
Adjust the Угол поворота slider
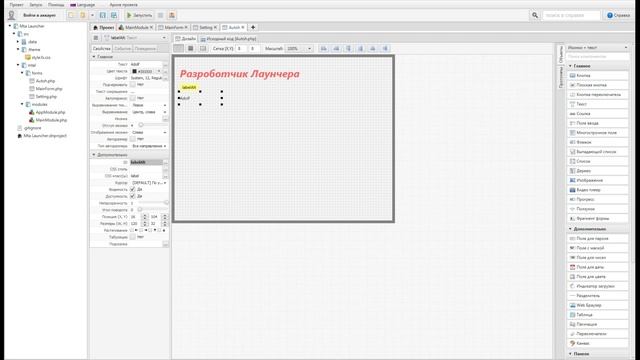(x=140, y=210)
